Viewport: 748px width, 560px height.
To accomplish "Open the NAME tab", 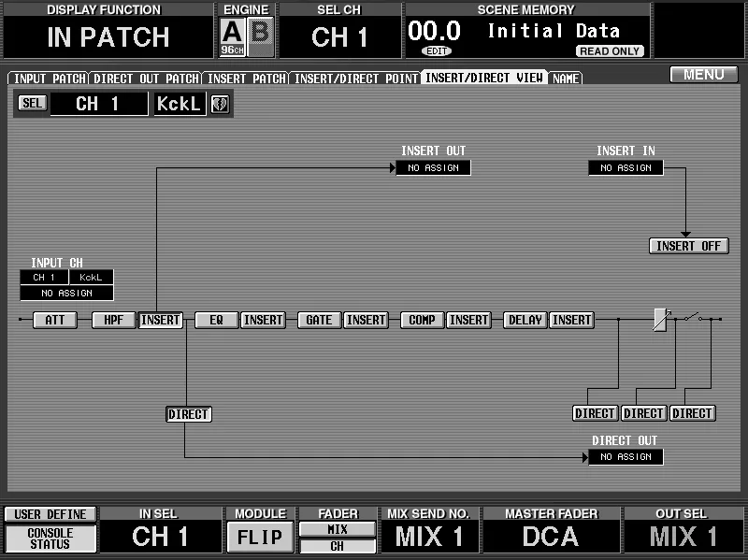I will coord(566,79).
